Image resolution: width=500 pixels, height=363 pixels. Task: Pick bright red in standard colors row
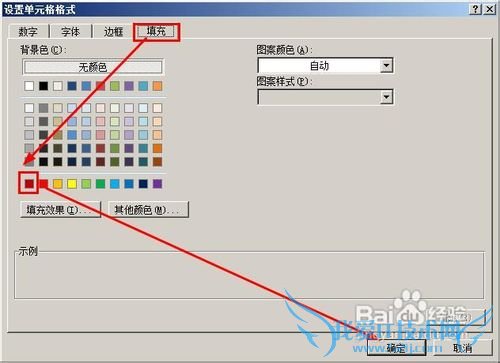pos(43,184)
